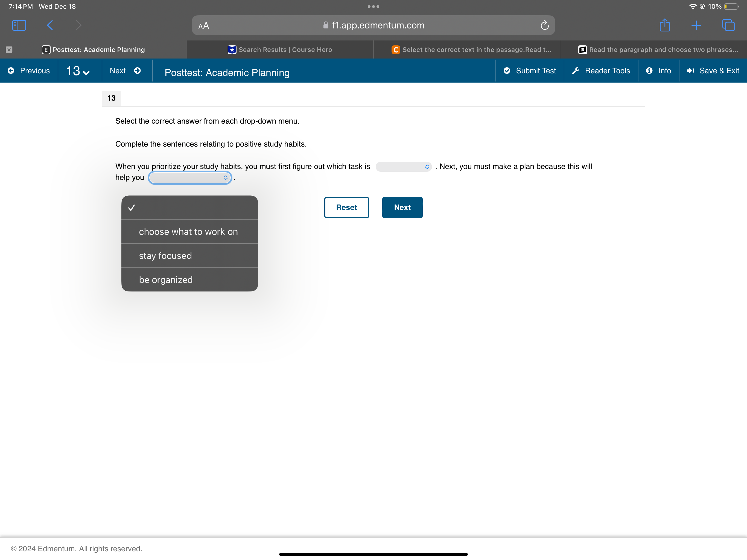747x560 pixels.
Task: Choose 'stay focused' from the menu
Action: [165, 256]
